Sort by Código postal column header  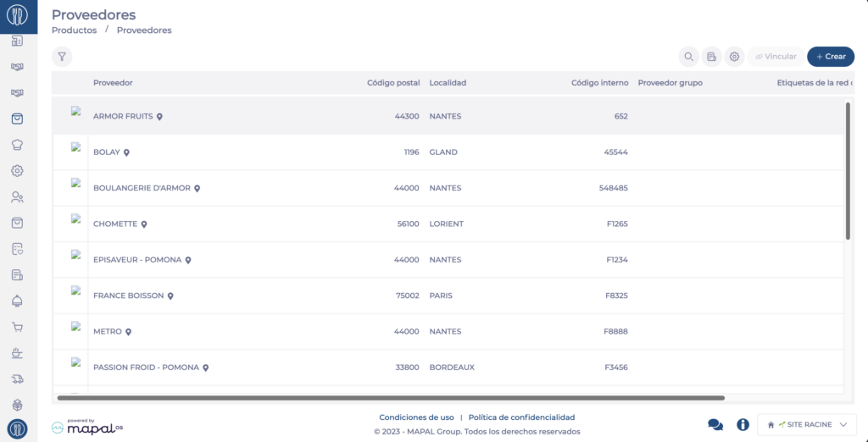393,83
